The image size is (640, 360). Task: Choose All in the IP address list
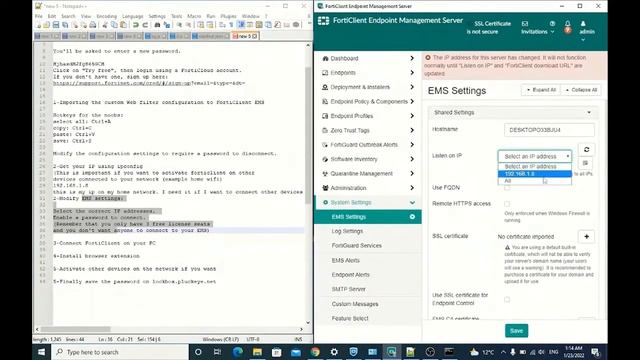(x=535, y=181)
